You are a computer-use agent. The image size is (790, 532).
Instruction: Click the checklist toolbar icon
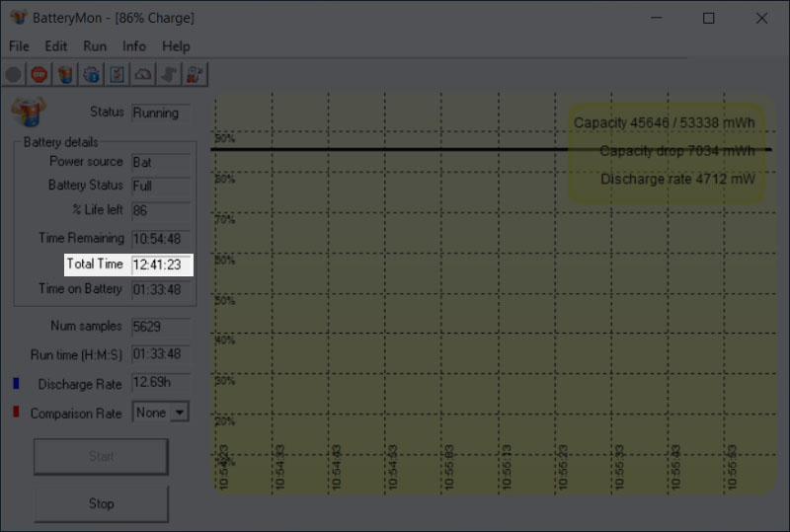click(x=117, y=75)
